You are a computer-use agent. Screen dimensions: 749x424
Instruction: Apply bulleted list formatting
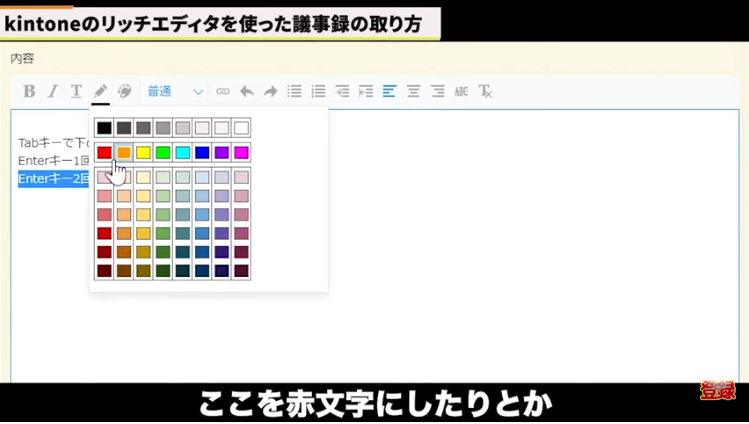coord(294,91)
